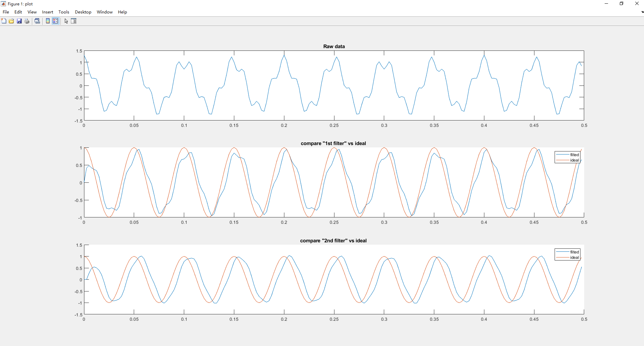Click the window title 'Figure 1: plot'

[x=20, y=4]
